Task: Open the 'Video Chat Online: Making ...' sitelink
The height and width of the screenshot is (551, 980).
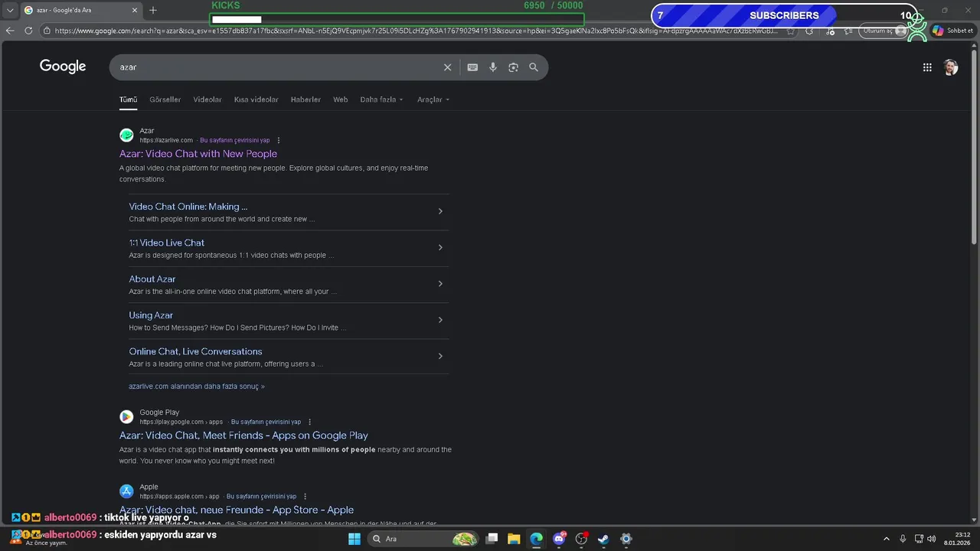Action: click(x=188, y=207)
